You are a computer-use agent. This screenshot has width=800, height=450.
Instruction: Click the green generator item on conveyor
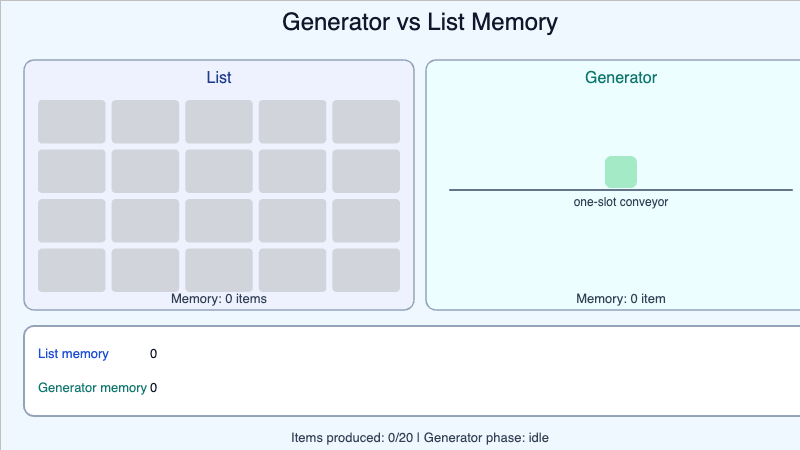coord(621,172)
